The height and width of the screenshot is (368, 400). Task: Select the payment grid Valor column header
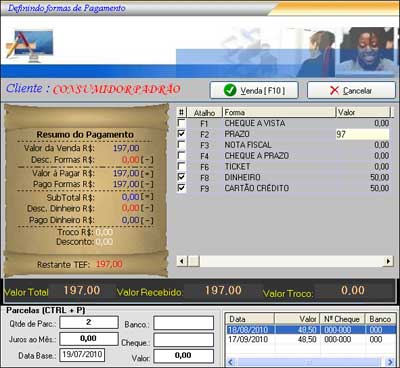tap(363, 113)
